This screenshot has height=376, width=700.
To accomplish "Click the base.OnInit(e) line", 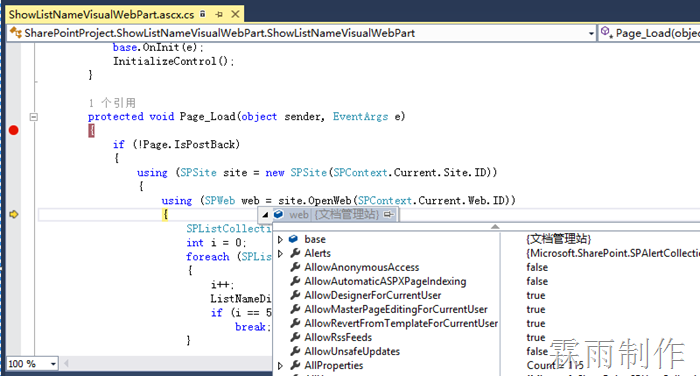I will click(x=158, y=47).
